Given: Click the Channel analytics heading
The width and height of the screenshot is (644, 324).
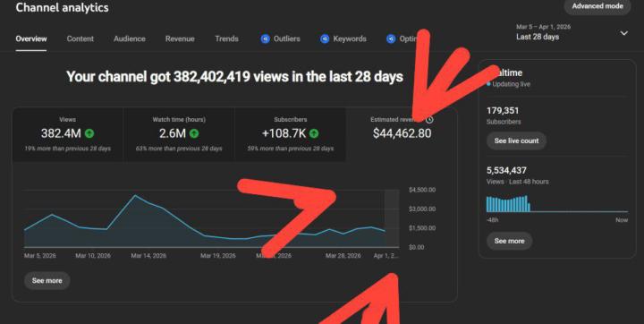Looking at the screenshot, I should tap(62, 7).
